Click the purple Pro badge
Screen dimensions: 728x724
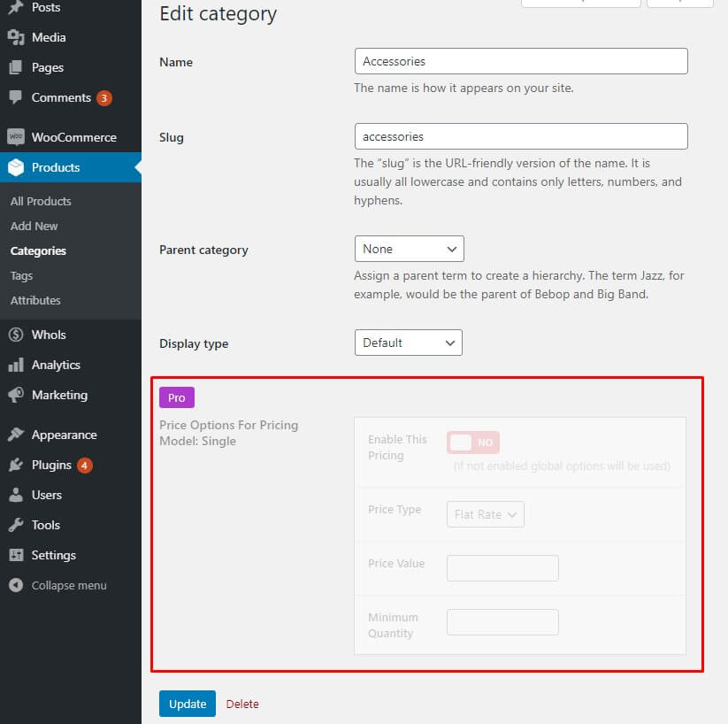[x=177, y=397]
